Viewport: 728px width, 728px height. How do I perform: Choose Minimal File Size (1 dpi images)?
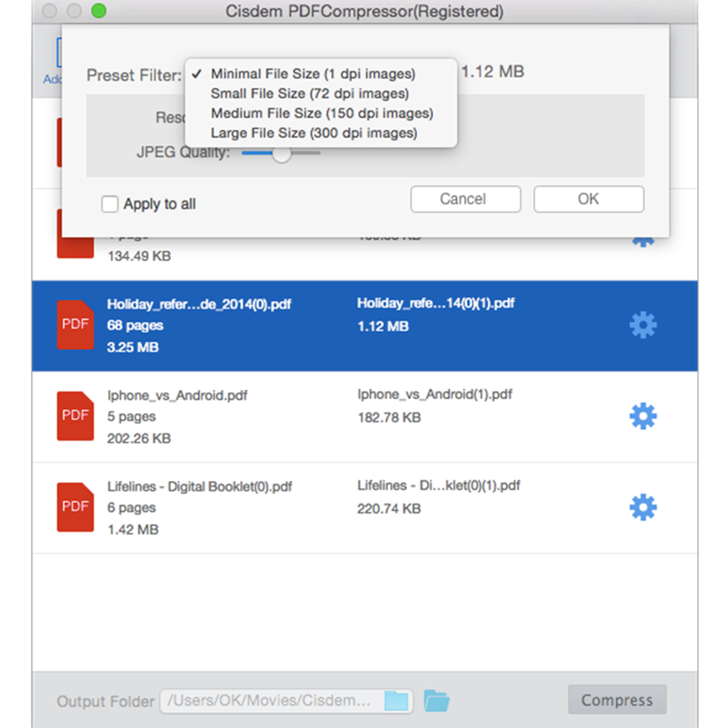pos(313,74)
